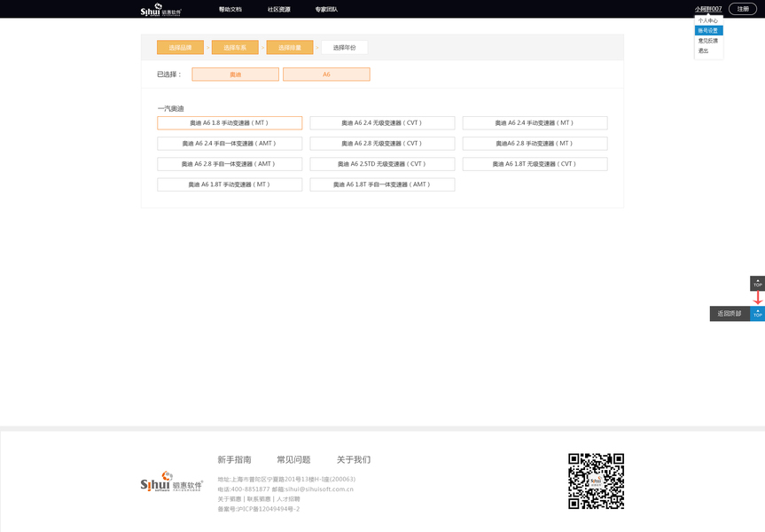765x532 pixels.
Task: Click the Sihui logo in the footer
Action: coord(171,481)
